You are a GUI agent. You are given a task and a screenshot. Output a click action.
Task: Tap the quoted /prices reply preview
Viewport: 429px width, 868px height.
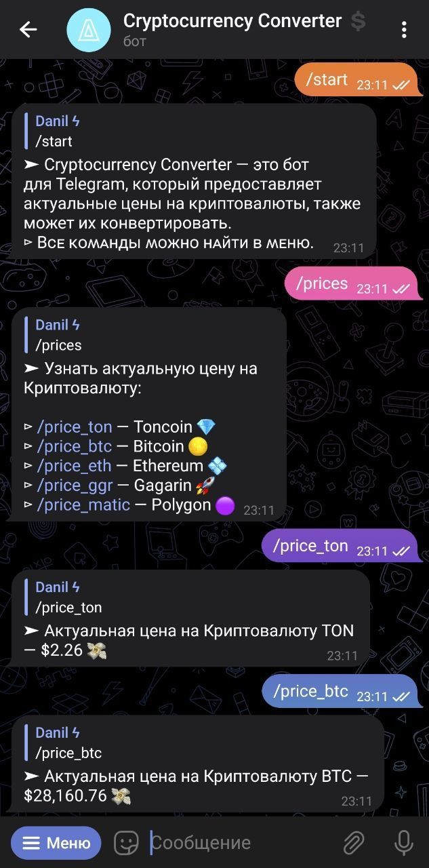click(58, 335)
